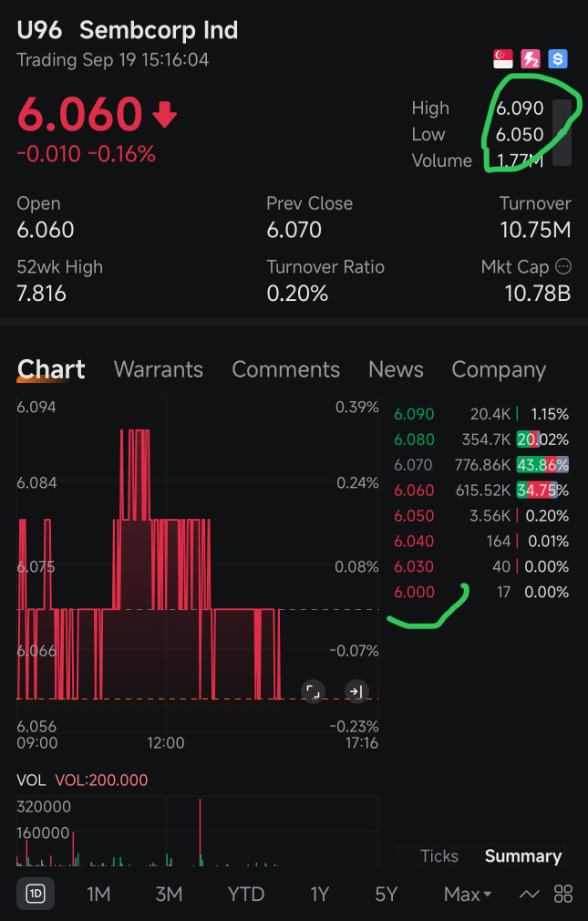Tap the pink Level 2 lightning icon
This screenshot has height=921, width=588.
(530, 59)
